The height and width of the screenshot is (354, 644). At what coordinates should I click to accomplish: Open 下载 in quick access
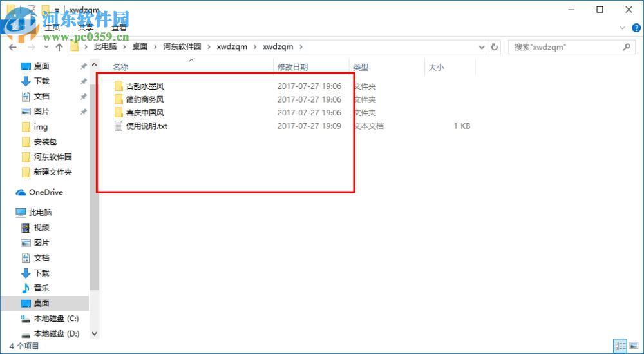41,81
